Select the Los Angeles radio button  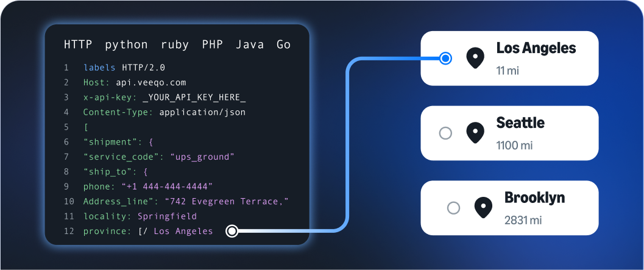[445, 59]
